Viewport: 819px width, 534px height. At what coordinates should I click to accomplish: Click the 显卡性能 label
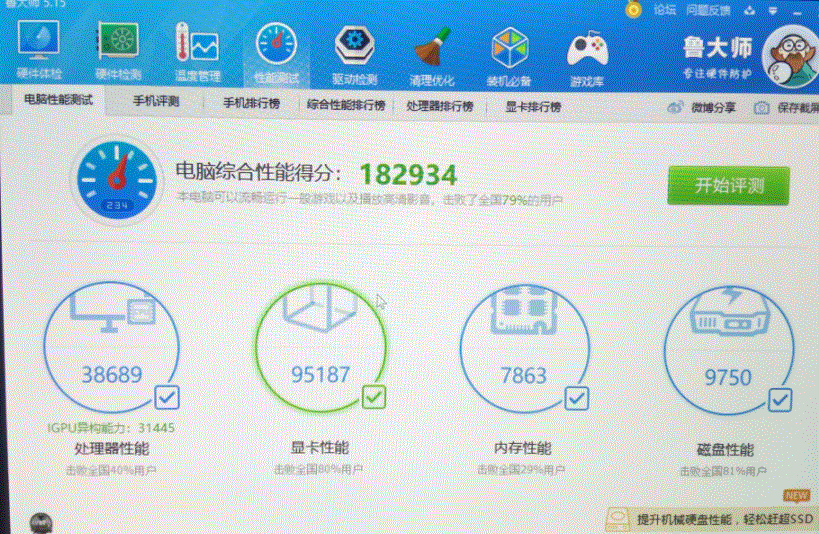tap(320, 447)
